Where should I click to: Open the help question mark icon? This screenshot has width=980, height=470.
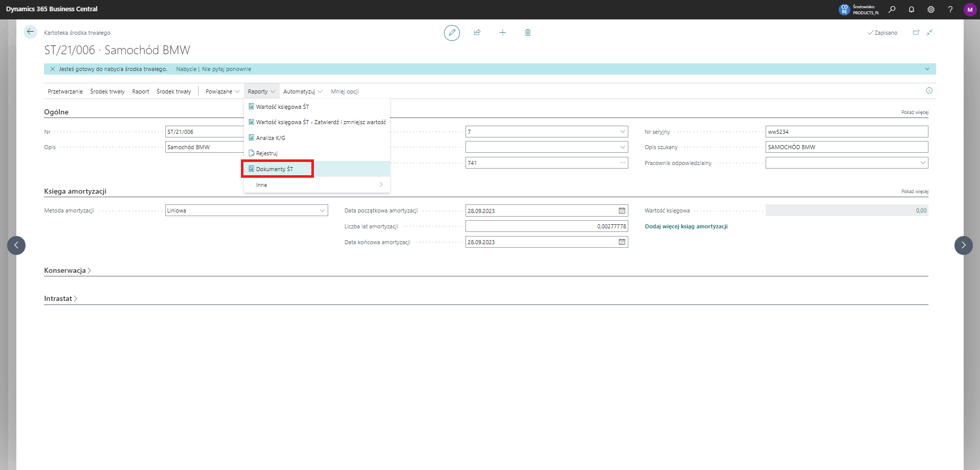pyautogui.click(x=950, y=9)
